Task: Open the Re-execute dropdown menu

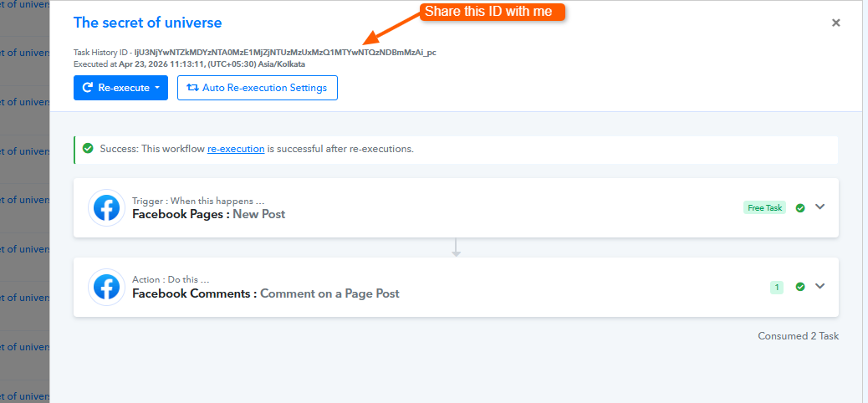Action: 156,88
